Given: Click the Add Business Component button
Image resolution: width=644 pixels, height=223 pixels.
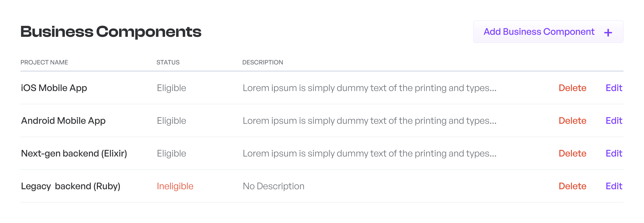Looking at the screenshot, I should pyautogui.click(x=548, y=32).
